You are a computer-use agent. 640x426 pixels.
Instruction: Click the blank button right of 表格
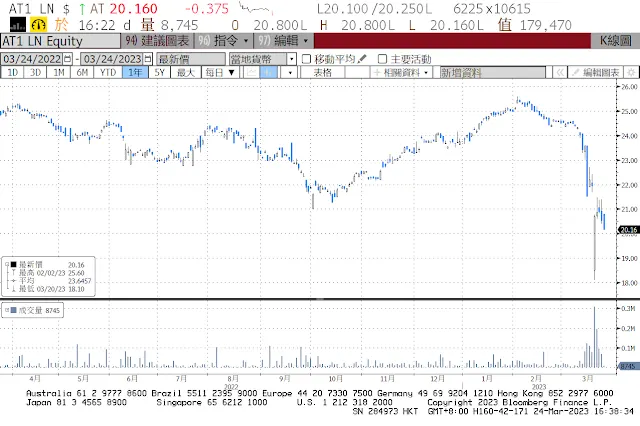pyautogui.click(x=357, y=73)
